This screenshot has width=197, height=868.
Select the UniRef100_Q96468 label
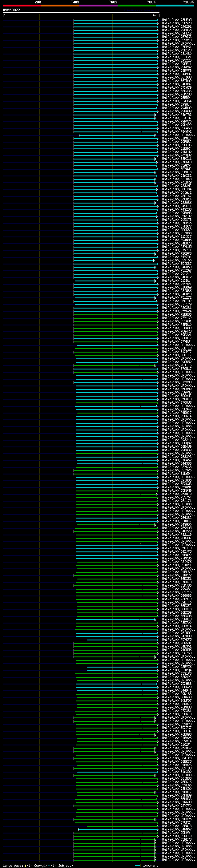(177, 128)
